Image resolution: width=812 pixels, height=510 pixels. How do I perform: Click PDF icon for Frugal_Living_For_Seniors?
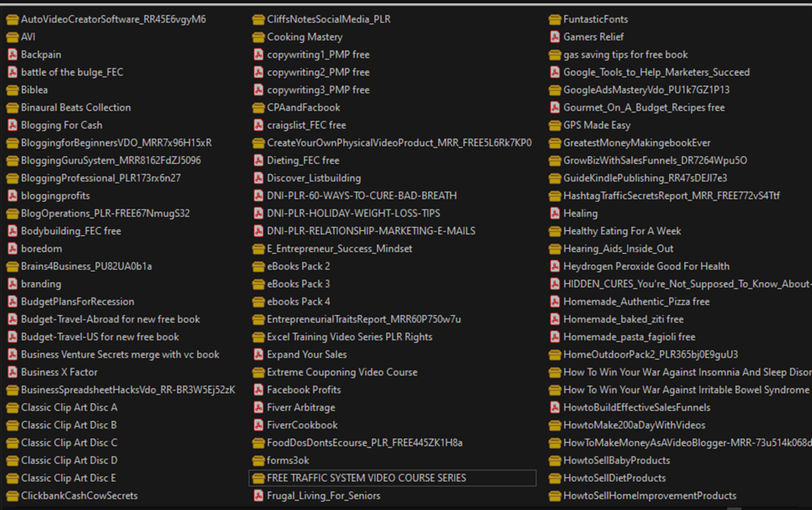coord(259,496)
